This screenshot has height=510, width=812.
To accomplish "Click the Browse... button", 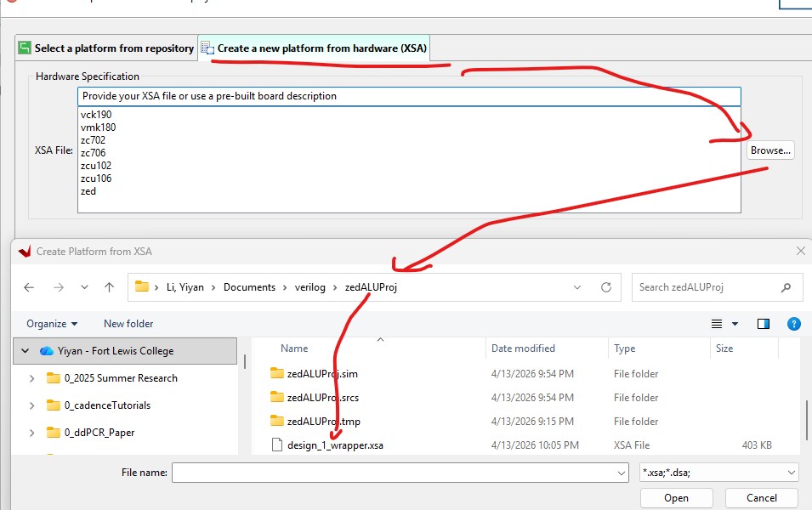I will click(770, 150).
